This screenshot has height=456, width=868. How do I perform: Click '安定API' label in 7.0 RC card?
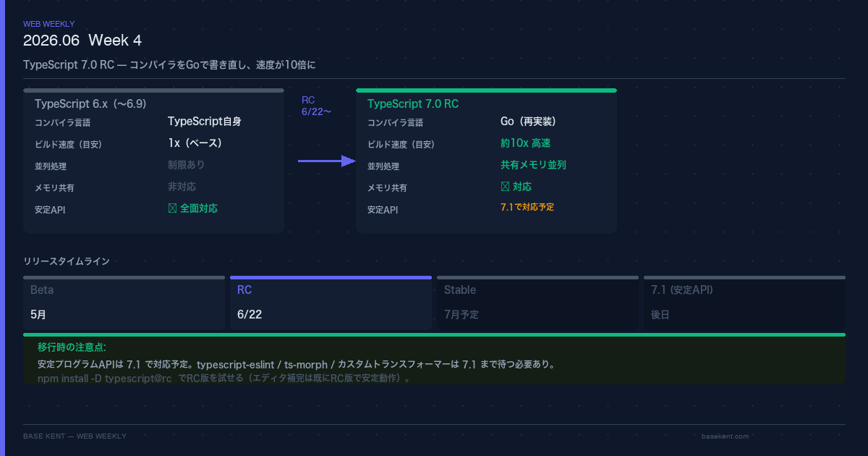[383, 210]
